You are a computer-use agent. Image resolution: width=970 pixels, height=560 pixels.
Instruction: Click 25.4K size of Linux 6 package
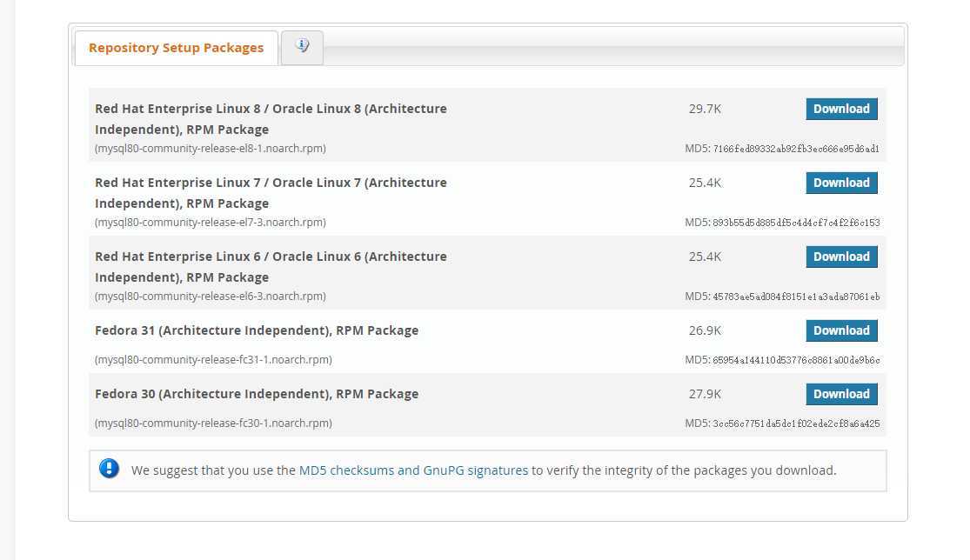point(706,257)
